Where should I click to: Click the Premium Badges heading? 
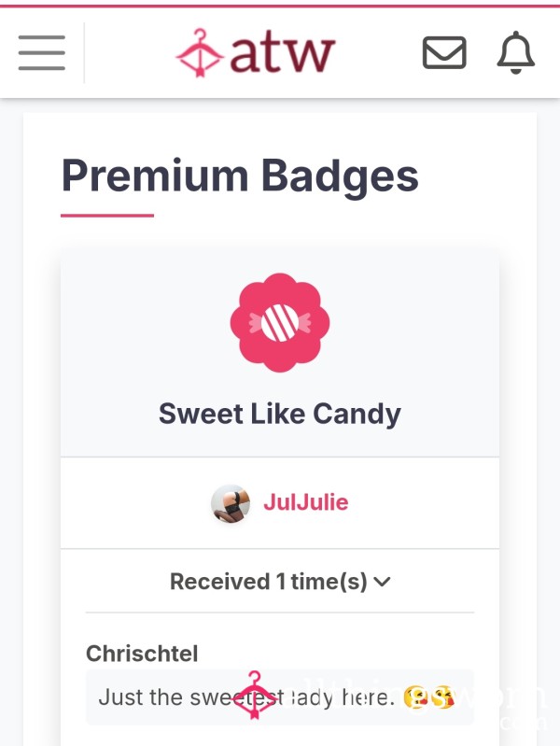pos(240,176)
